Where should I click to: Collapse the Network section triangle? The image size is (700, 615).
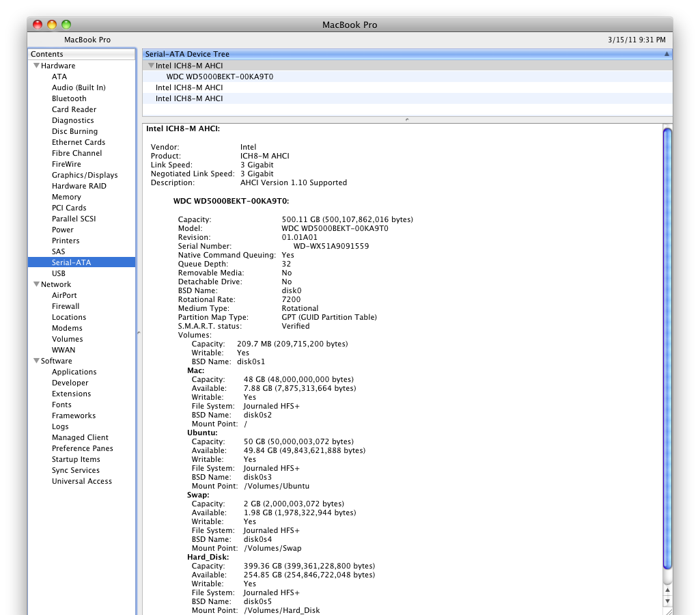point(36,284)
